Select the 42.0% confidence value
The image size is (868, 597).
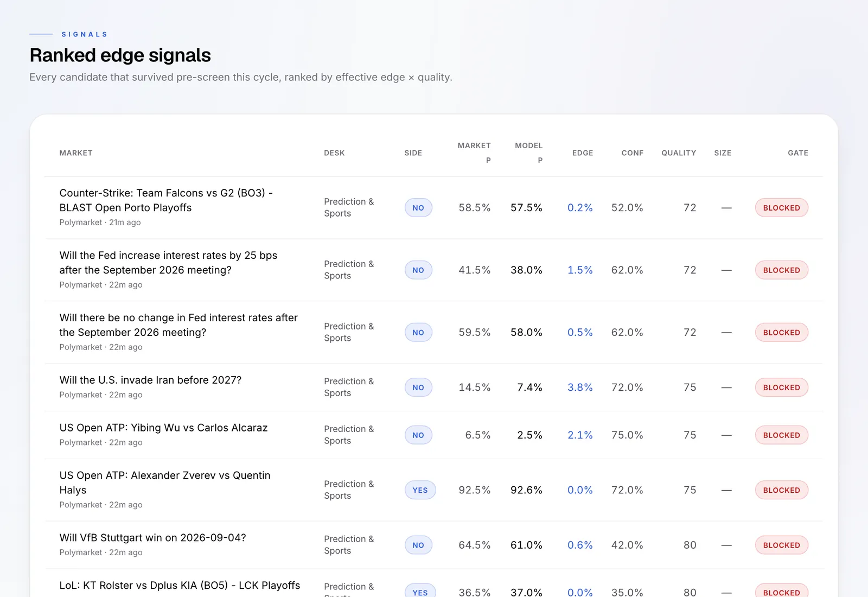click(627, 545)
